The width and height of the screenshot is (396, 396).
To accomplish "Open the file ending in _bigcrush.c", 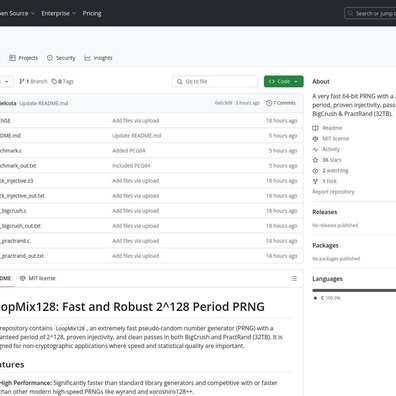I will coord(13,211).
